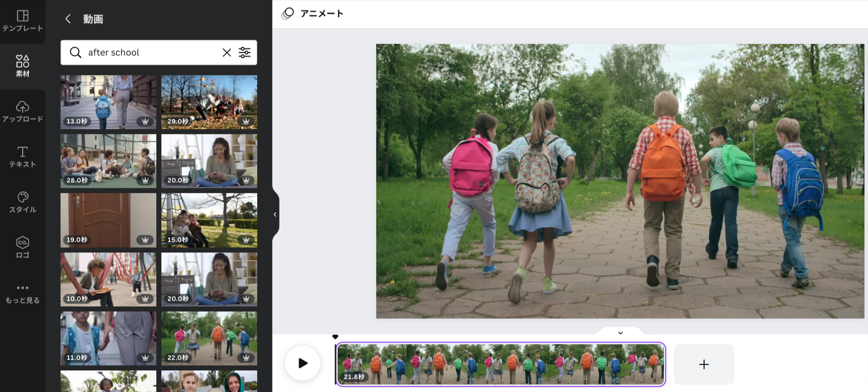Open the テキスト text tab
Viewport: 868px width, 392px height.
point(22,157)
